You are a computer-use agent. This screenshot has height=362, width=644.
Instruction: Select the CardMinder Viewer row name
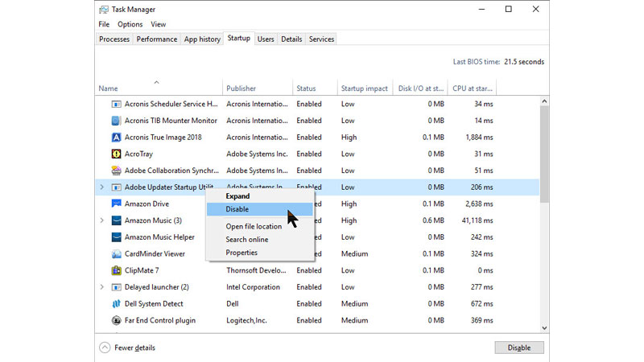155,254
